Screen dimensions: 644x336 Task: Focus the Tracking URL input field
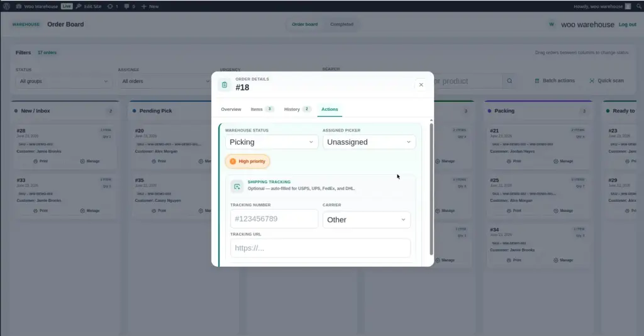pos(320,248)
